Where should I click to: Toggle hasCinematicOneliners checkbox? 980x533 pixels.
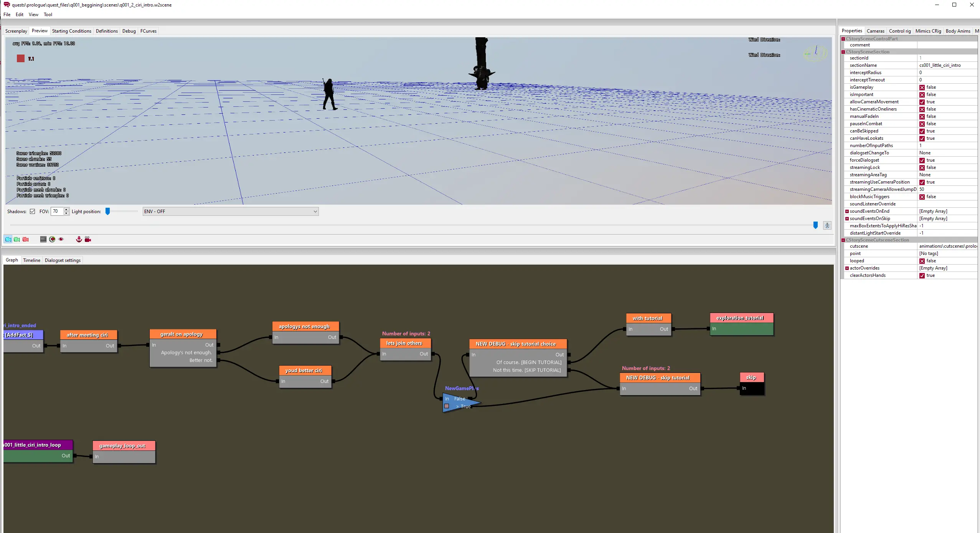coord(922,109)
